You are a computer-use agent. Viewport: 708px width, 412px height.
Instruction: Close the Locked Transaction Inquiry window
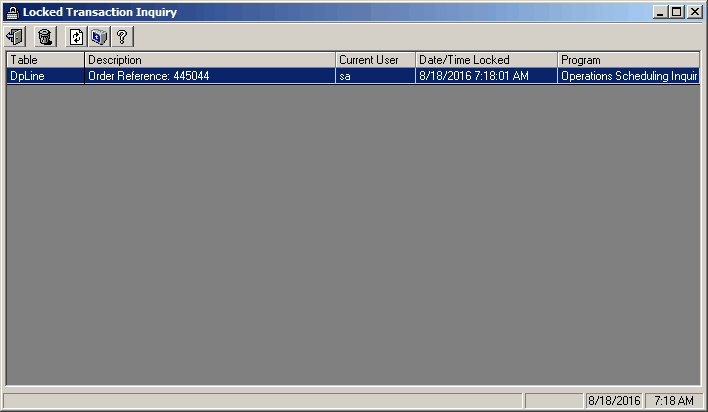click(x=694, y=12)
